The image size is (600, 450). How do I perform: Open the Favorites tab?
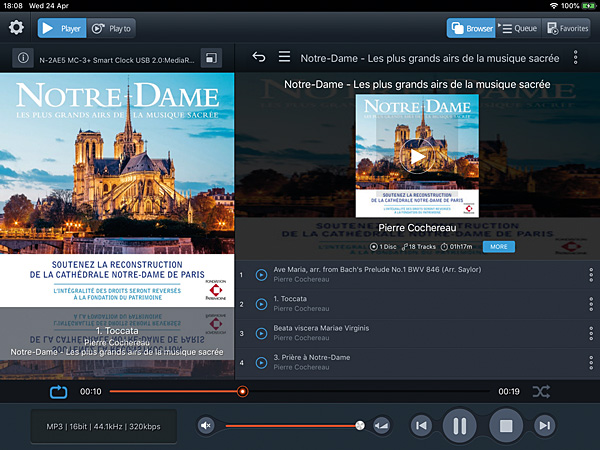click(566, 28)
